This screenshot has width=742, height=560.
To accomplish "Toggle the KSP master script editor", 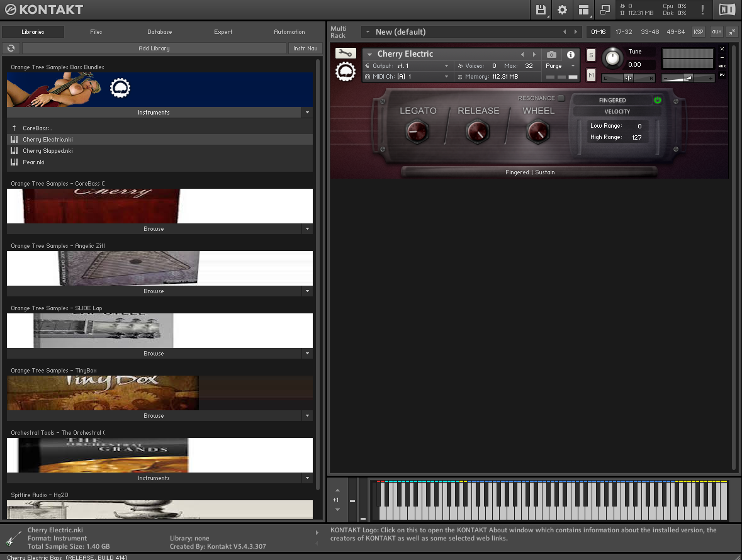I will pyautogui.click(x=698, y=31).
